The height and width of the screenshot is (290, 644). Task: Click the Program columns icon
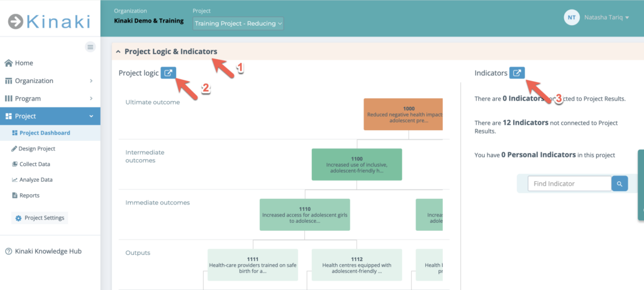[x=8, y=99]
